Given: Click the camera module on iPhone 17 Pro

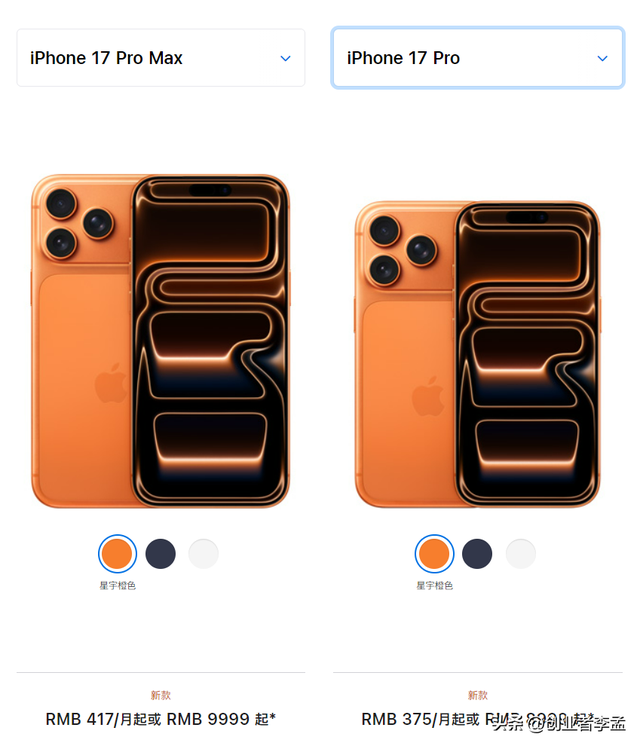Looking at the screenshot, I should (404, 251).
